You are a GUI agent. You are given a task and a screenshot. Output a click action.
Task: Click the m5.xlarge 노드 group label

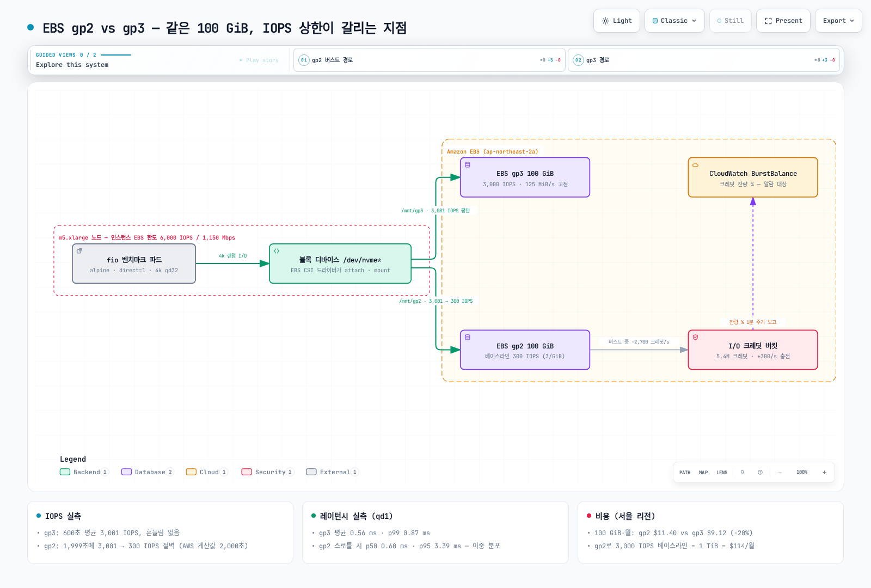click(x=147, y=238)
